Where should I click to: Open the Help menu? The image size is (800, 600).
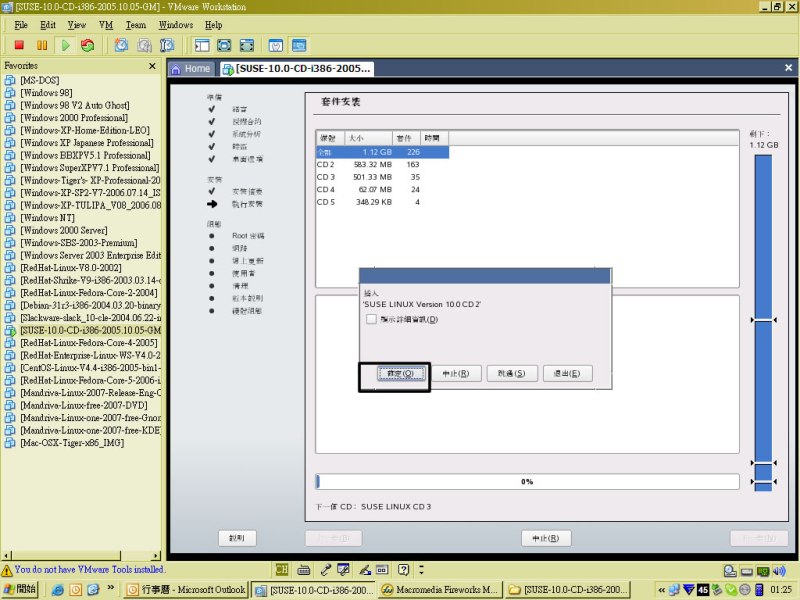(x=214, y=25)
